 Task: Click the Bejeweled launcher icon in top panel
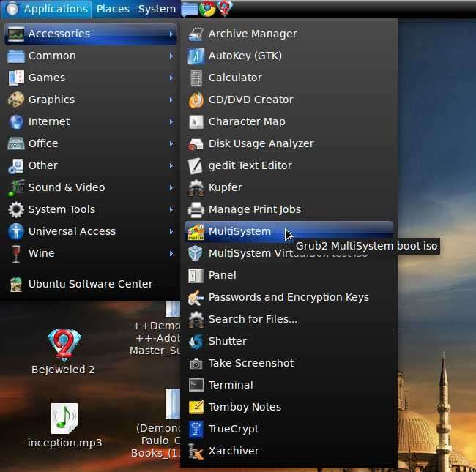(x=225, y=8)
